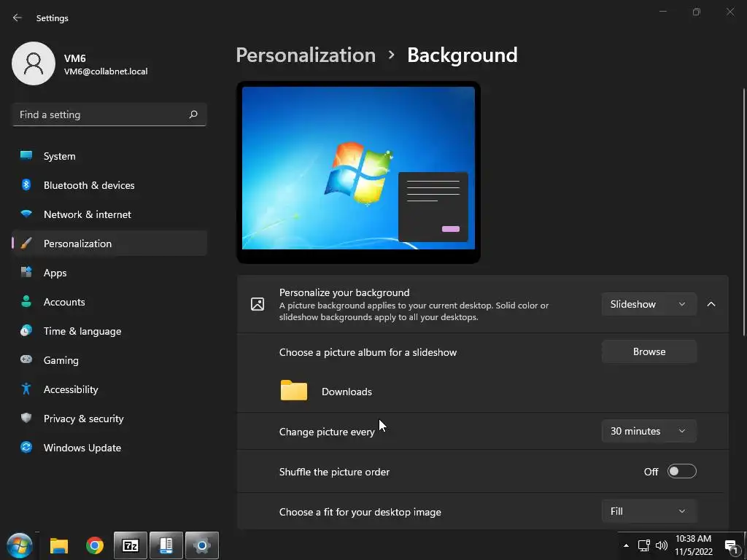Focus the Find a setting search box

(109, 114)
